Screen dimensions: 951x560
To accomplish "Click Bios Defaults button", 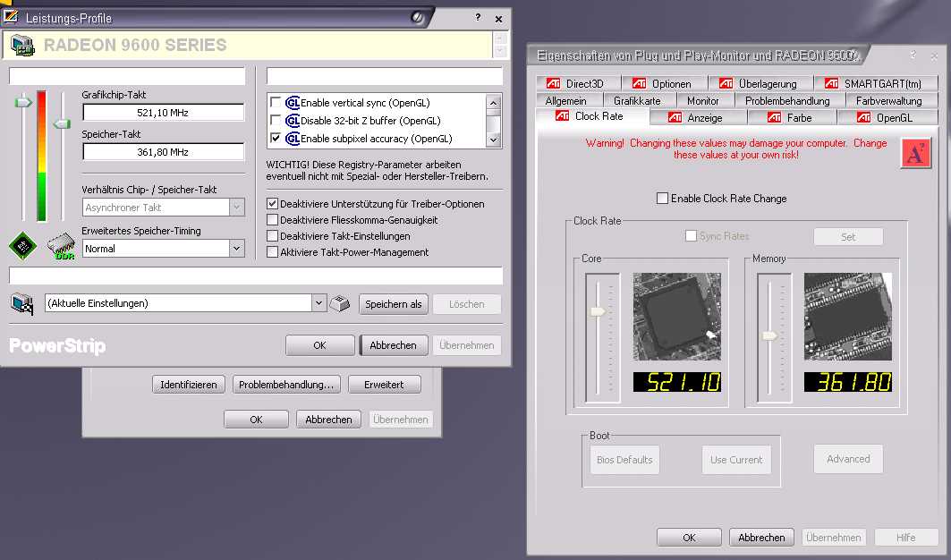I will click(624, 460).
